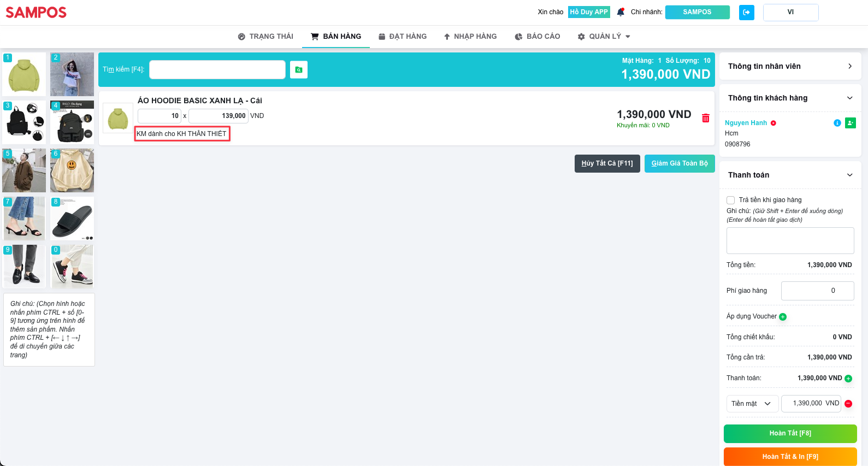Select product 4 balo backpack thumbnail

(72, 122)
